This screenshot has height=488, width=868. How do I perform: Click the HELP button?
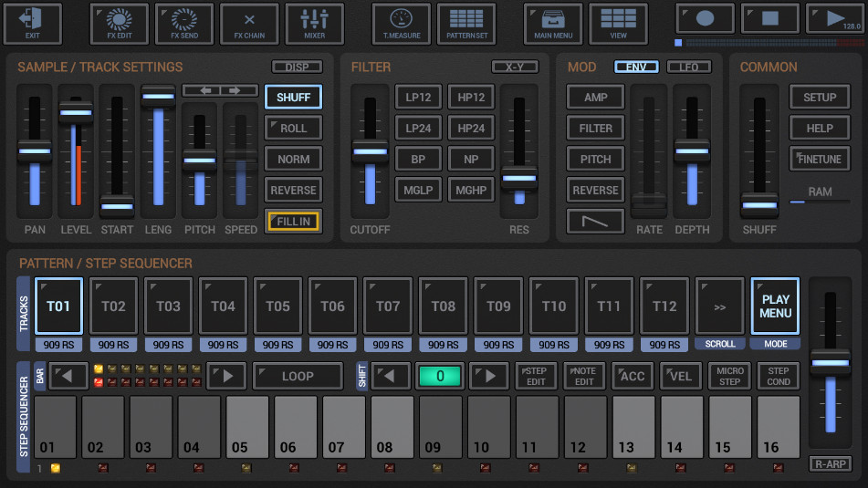tap(820, 129)
